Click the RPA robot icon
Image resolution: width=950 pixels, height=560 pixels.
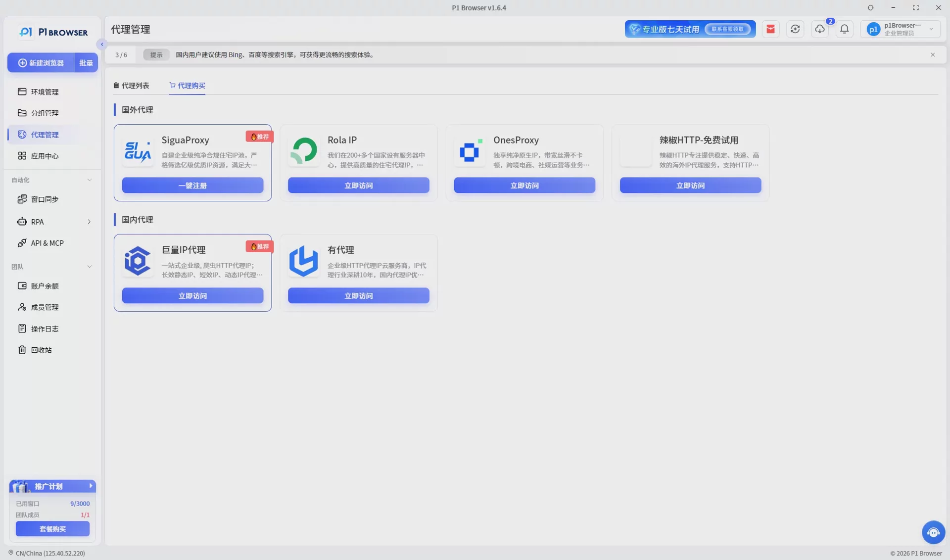point(22,222)
